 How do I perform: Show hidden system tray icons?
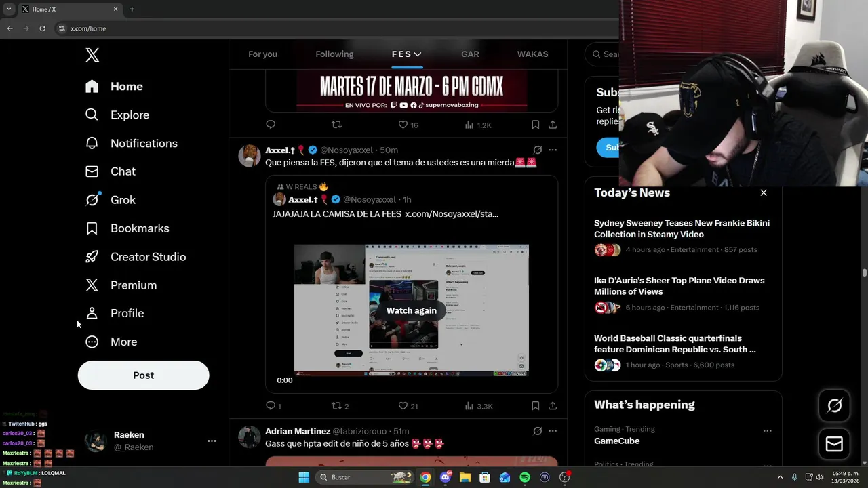tap(780, 477)
